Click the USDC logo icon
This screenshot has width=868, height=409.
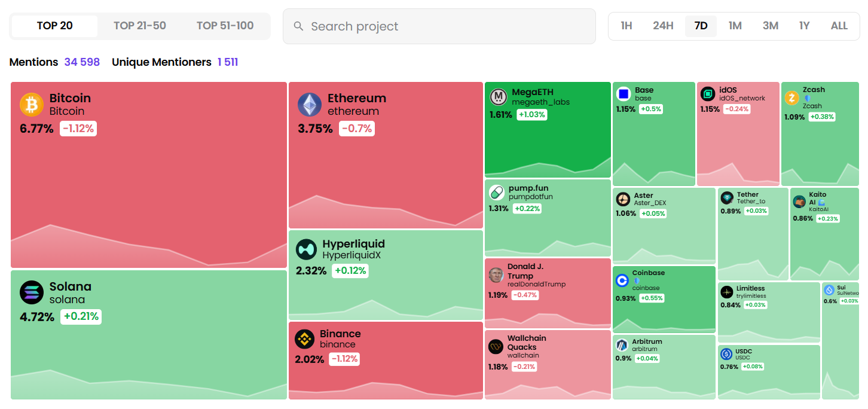click(x=727, y=354)
